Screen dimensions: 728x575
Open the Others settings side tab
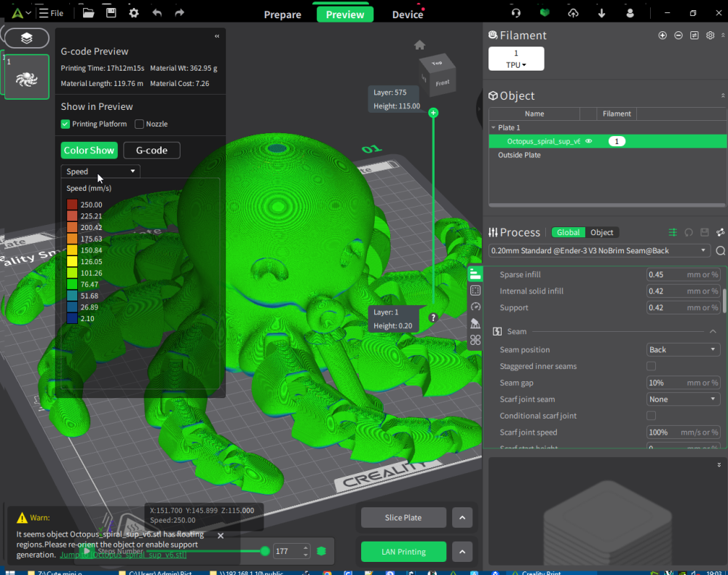pos(475,340)
